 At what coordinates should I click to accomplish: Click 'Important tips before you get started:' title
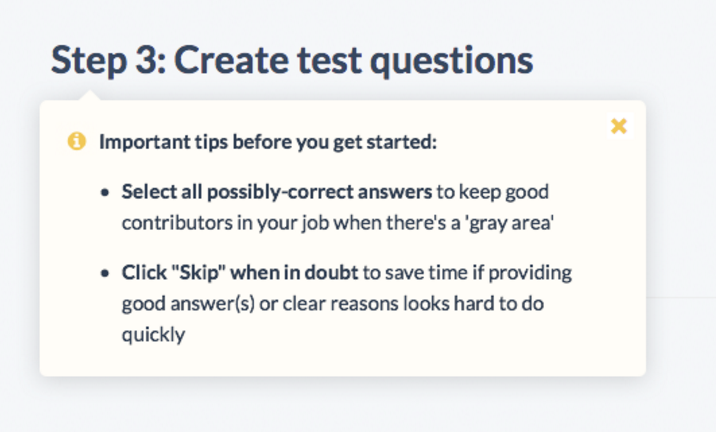pyautogui.click(x=268, y=142)
